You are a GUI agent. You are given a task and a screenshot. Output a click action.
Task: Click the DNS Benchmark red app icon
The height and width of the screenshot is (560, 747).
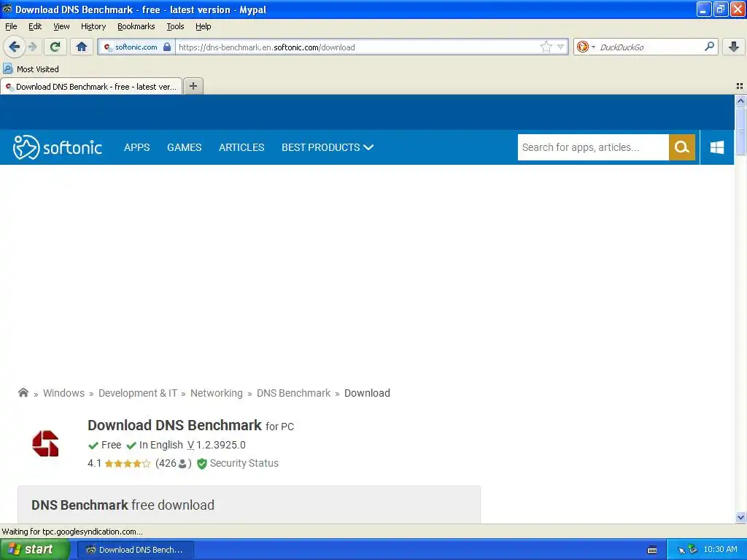pos(45,443)
